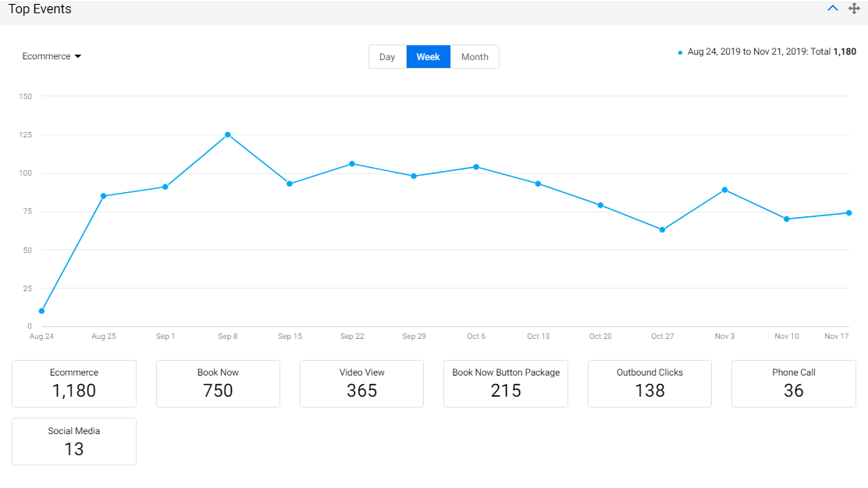Click the Oct 13 data point
This screenshot has height=488, width=868.
coord(538,184)
